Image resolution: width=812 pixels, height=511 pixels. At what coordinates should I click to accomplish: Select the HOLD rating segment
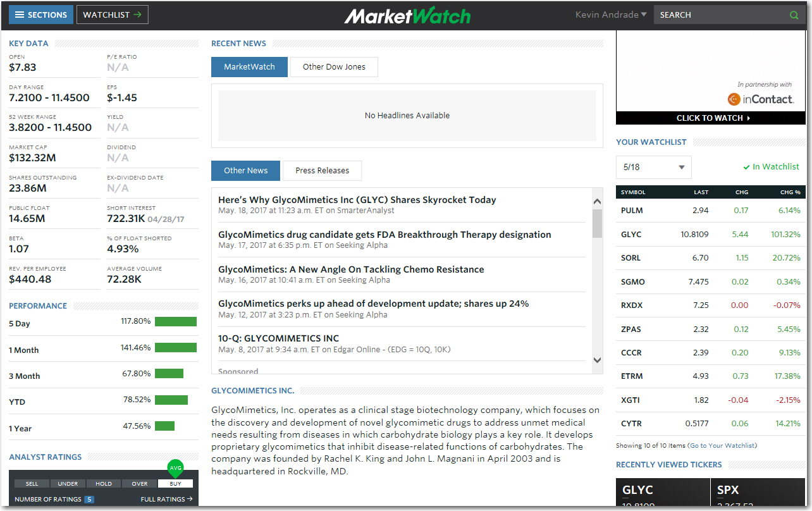coord(104,484)
